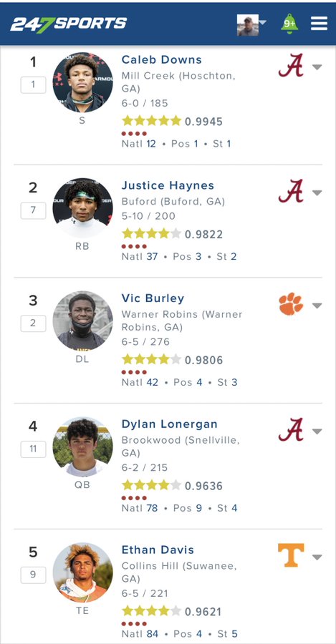Open Justice Haynes player profile link
Viewport: 336px width, 644px height.
coord(168,185)
